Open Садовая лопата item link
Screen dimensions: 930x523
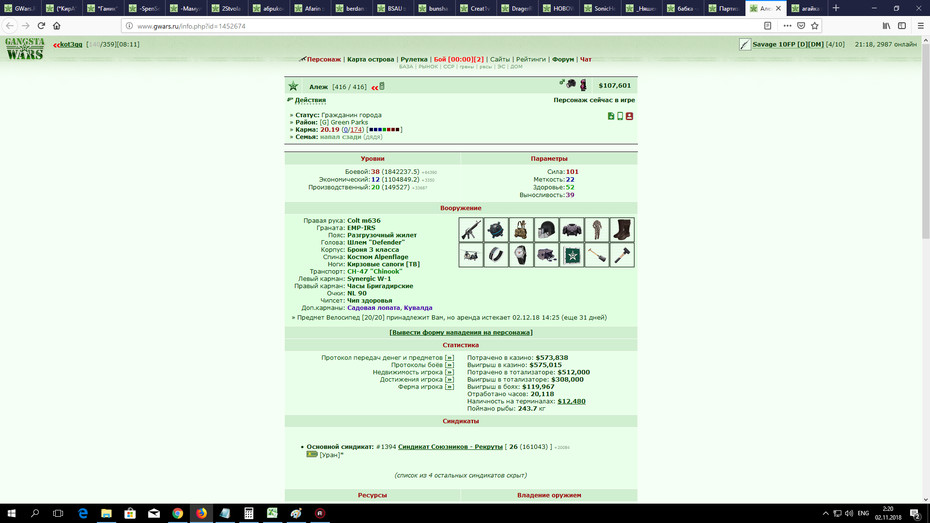tap(372, 308)
